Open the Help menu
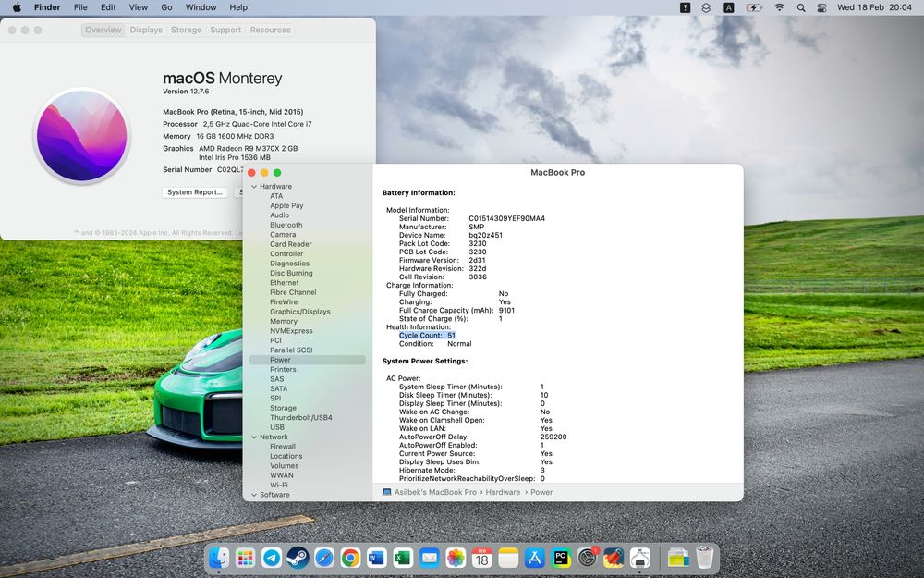 pos(238,7)
